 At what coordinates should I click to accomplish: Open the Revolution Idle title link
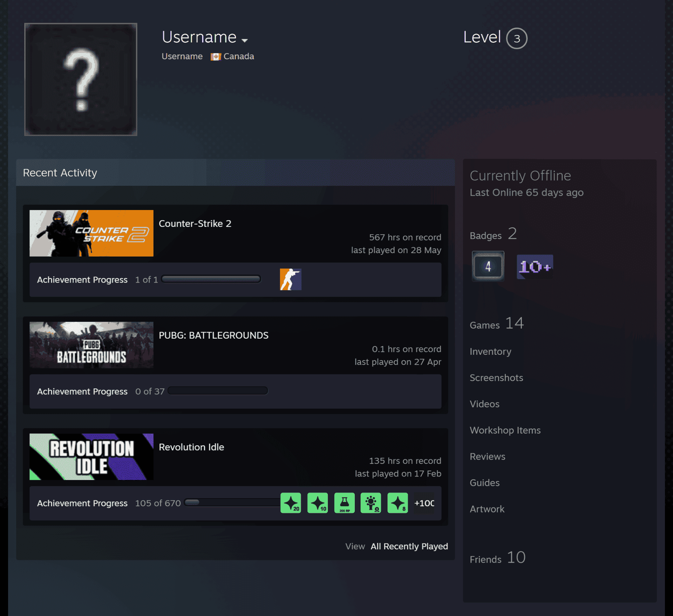[191, 447]
